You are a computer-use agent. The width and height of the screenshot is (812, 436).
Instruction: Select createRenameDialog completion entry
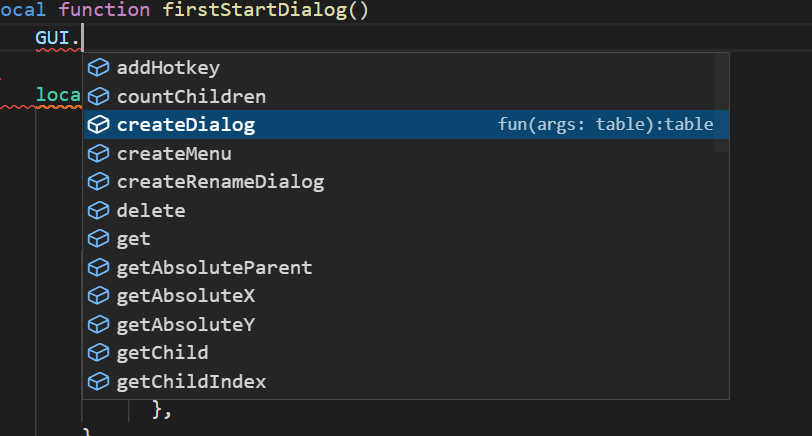(406, 182)
